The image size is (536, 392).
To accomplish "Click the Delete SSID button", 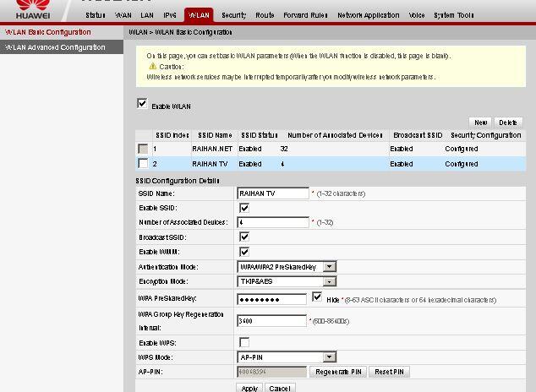I will [507, 122].
